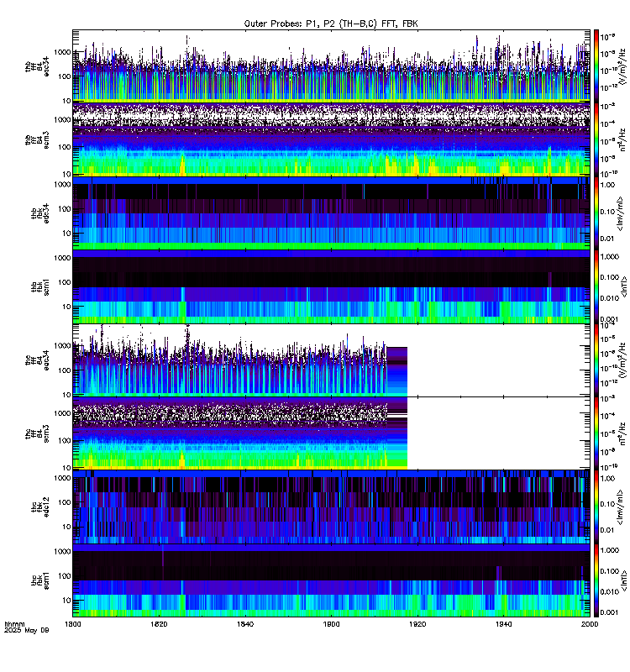The image size is (630, 672).
Task: Click the "thc fbk edc12" y-axis label
Action: coord(40,507)
